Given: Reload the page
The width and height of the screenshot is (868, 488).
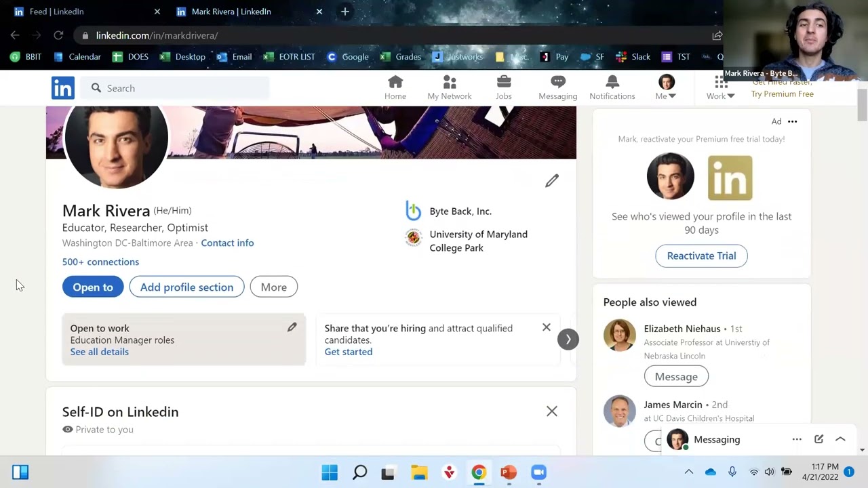Looking at the screenshot, I should 58,35.
